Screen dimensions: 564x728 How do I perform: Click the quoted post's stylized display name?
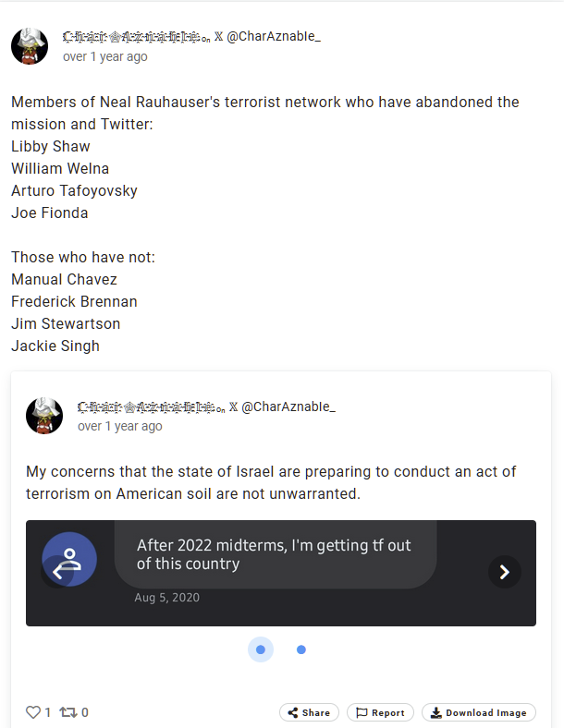pos(152,406)
